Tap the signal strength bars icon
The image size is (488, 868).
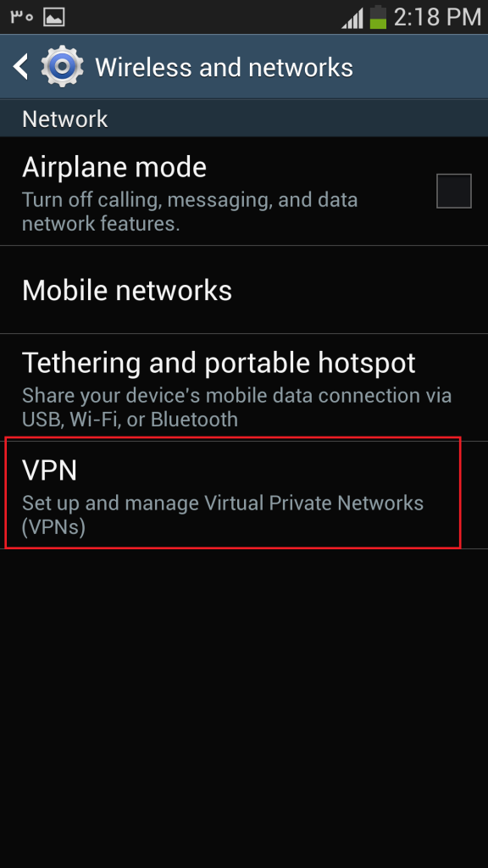pyautogui.click(x=353, y=18)
